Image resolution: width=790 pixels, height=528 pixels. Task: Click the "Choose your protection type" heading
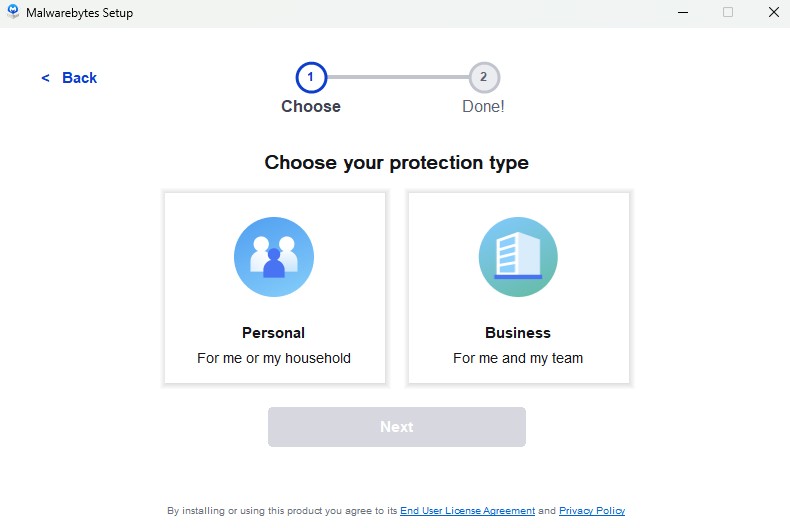[397, 162]
